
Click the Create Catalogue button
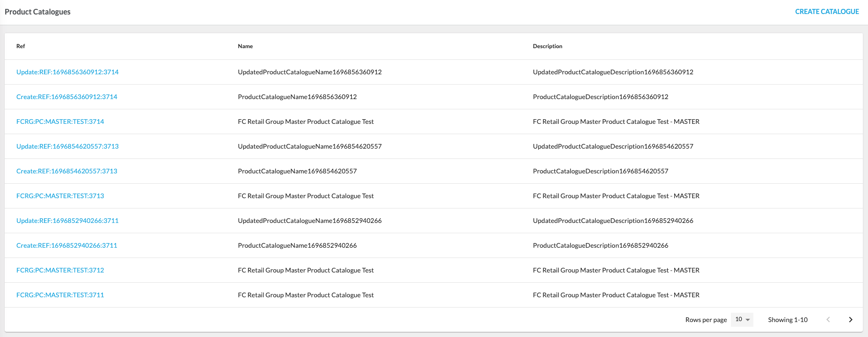tap(827, 12)
